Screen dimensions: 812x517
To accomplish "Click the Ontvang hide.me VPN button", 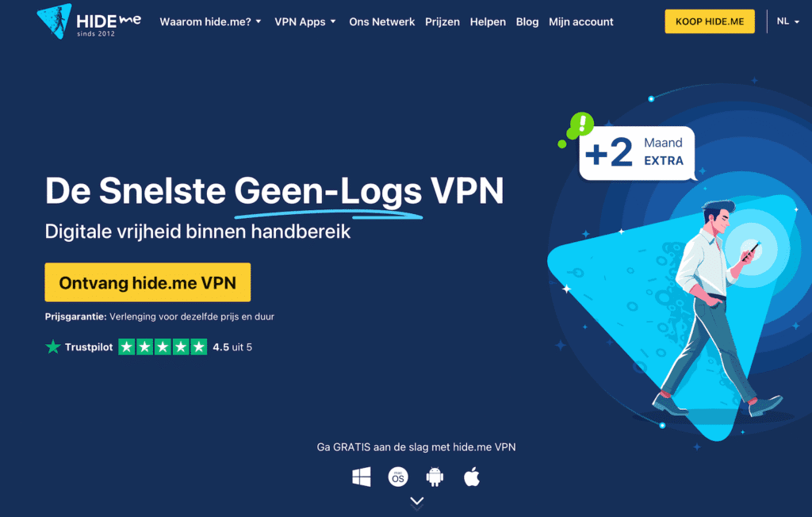I will pyautogui.click(x=147, y=282).
